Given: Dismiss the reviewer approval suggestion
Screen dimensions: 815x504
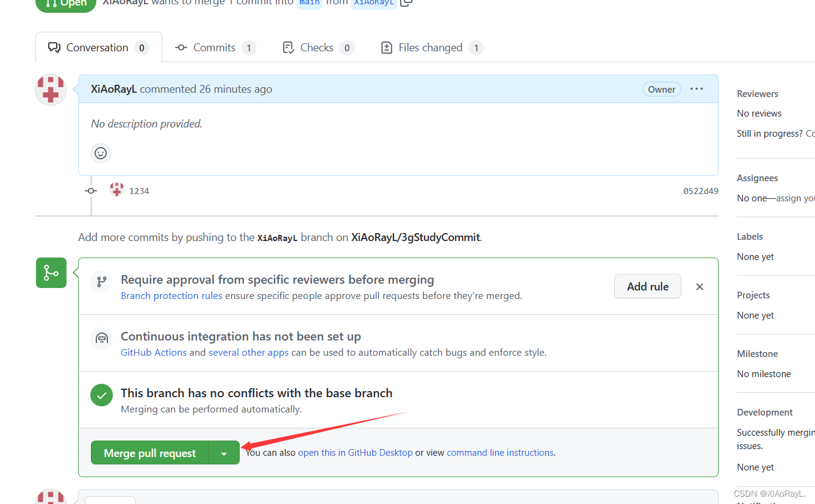Looking at the screenshot, I should (700, 287).
